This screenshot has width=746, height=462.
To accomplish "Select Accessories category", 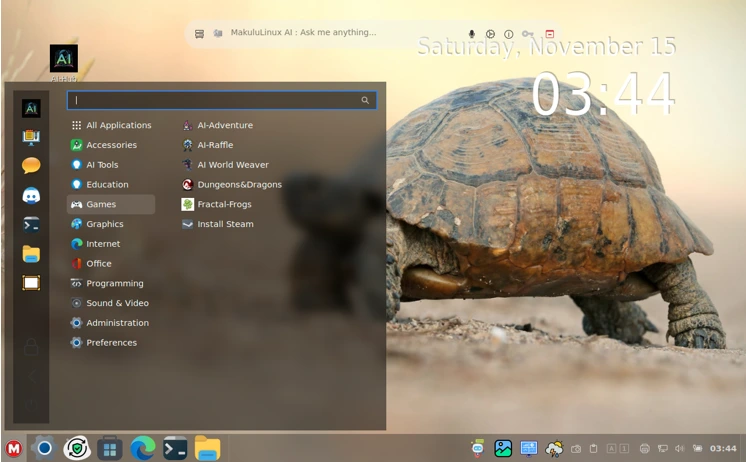I will (x=111, y=145).
